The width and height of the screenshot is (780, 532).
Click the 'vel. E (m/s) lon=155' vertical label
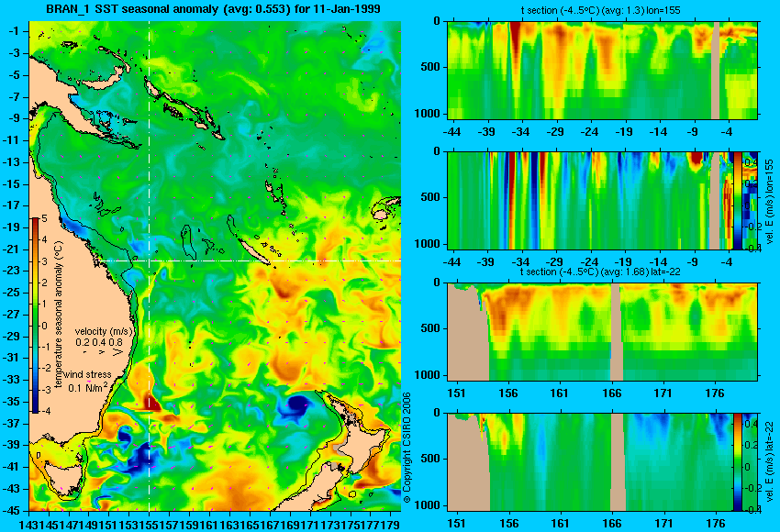tap(770, 202)
